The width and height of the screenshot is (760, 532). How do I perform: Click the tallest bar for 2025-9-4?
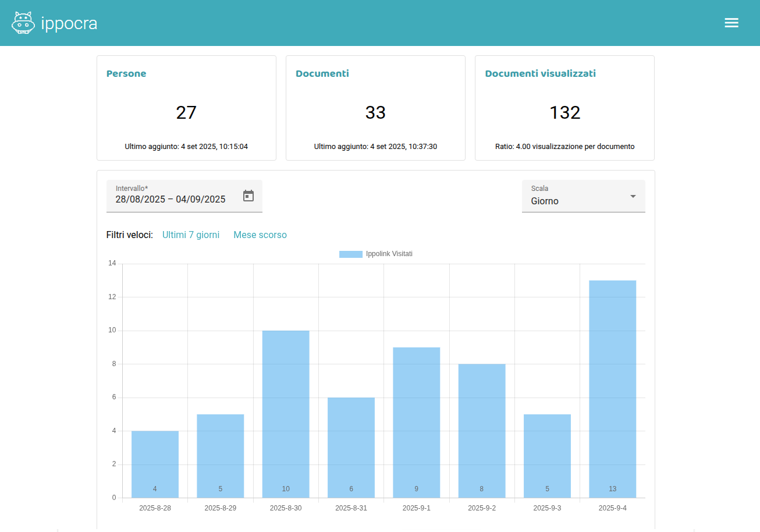pyautogui.click(x=613, y=387)
